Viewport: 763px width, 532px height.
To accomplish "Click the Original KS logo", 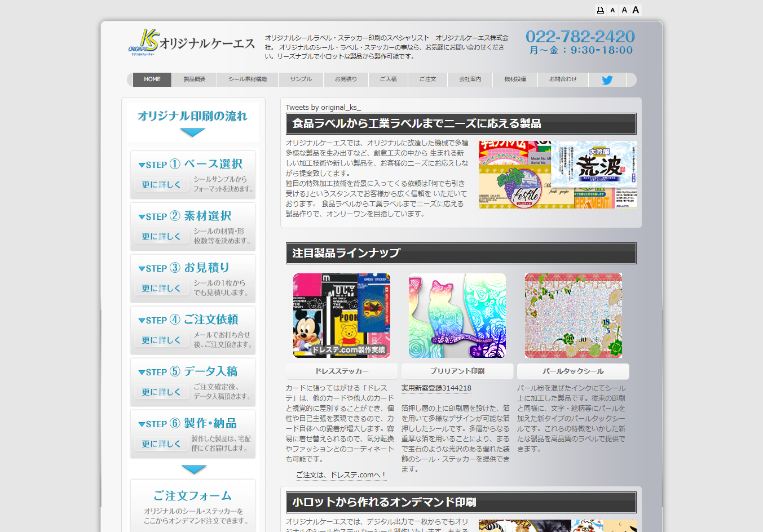I will click(192, 42).
